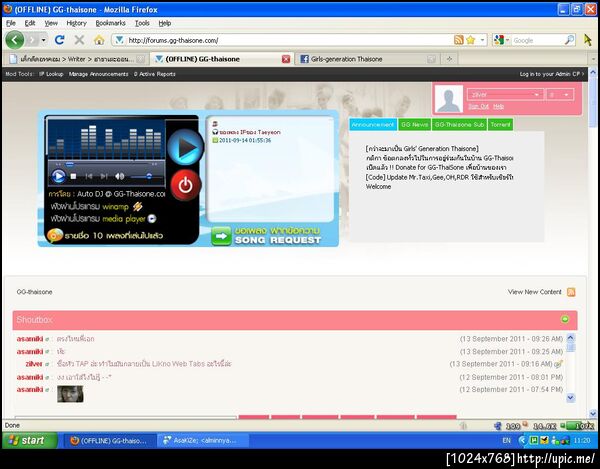Open the History menu

tap(77, 23)
